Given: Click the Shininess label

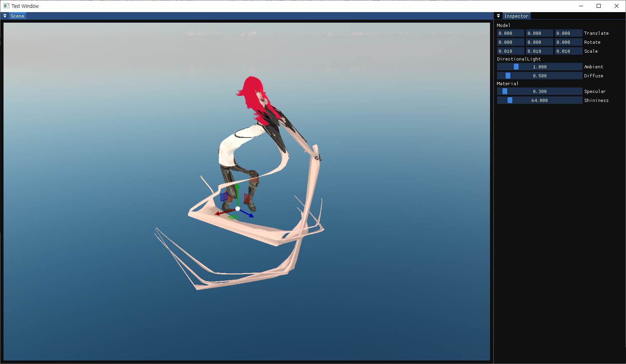Looking at the screenshot, I should point(596,100).
